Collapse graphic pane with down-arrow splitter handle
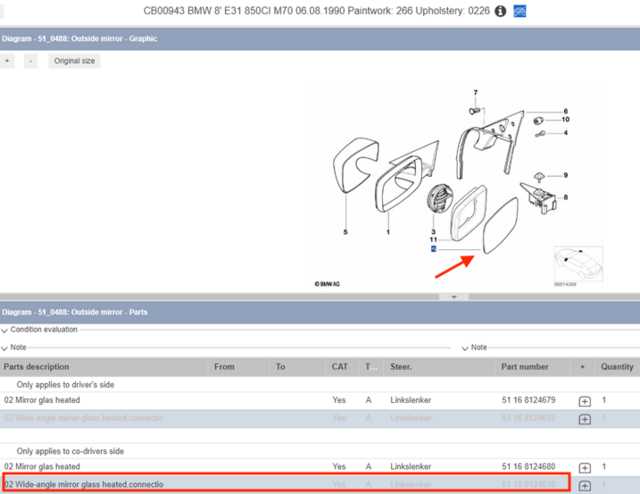This screenshot has height=494, width=640. coord(454,297)
